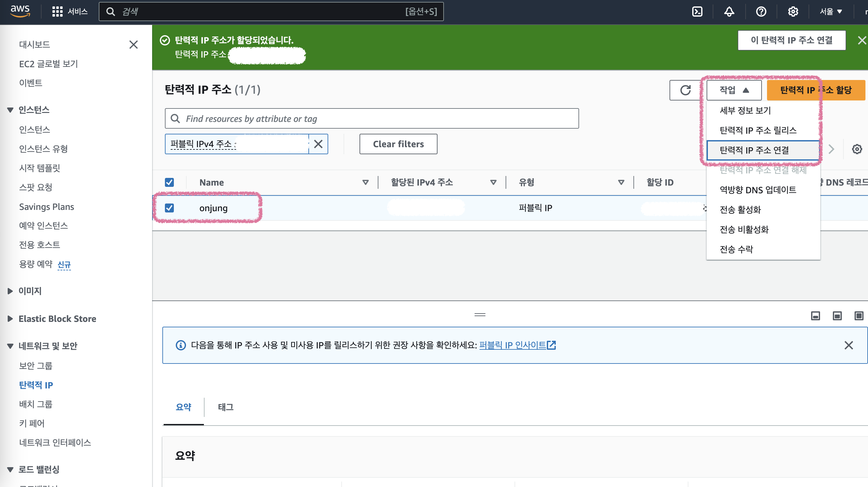The width and height of the screenshot is (868, 487).
Task: Click the Find resources search field
Action: [x=371, y=119]
